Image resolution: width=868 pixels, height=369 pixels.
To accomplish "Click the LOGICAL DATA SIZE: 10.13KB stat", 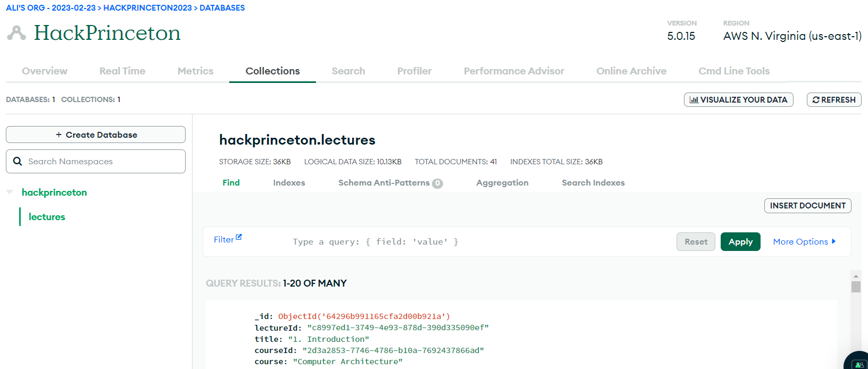I will coord(353,162).
